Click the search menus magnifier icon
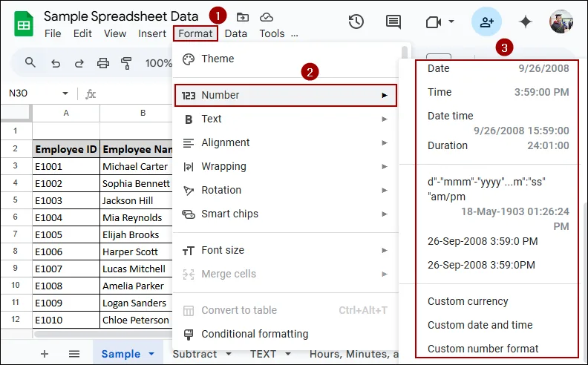 click(30, 62)
